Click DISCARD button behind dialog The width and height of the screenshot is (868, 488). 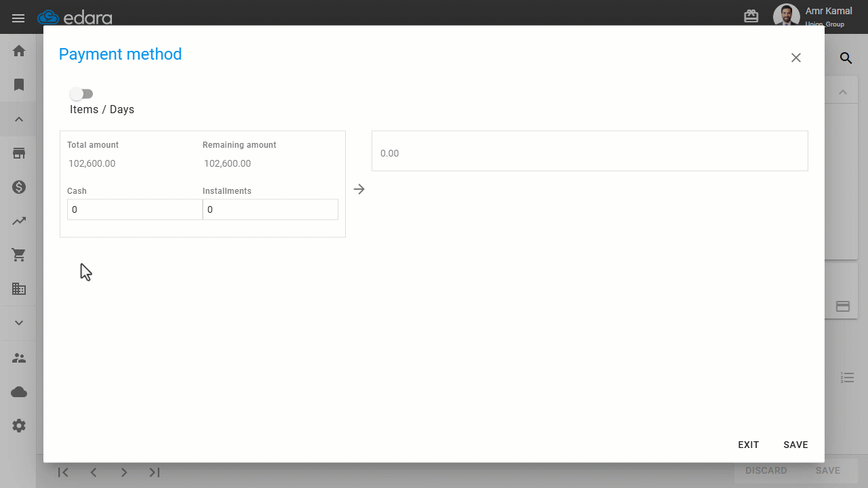tap(766, 470)
